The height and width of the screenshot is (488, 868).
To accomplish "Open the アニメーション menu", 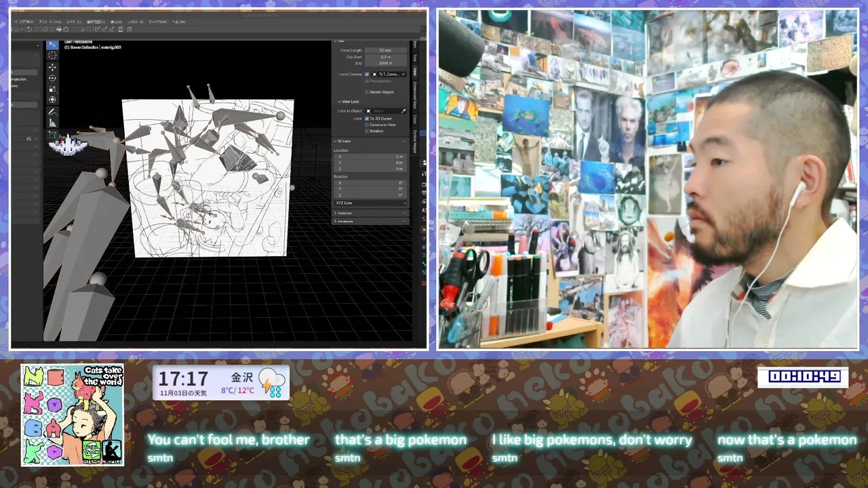I will coord(50,22).
